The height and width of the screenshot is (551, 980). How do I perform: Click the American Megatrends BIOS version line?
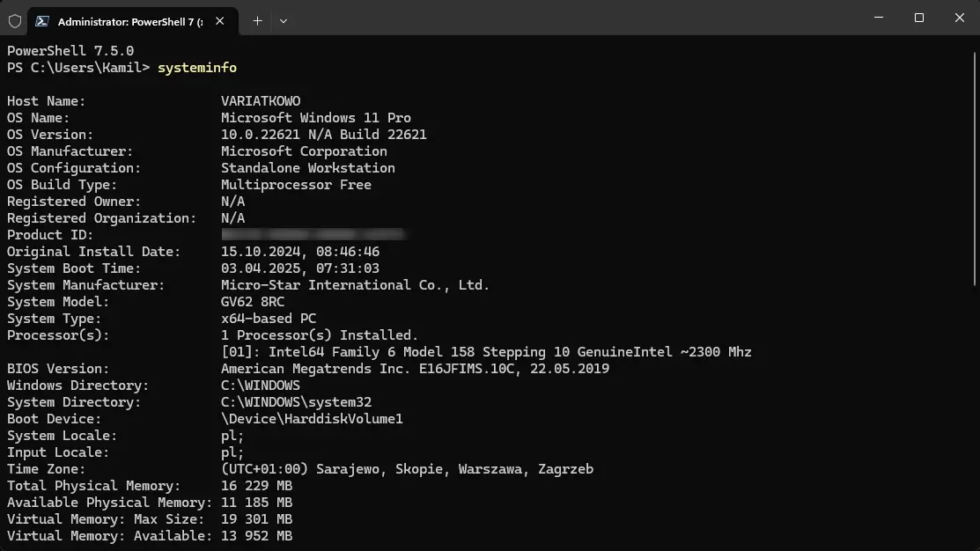pos(415,369)
